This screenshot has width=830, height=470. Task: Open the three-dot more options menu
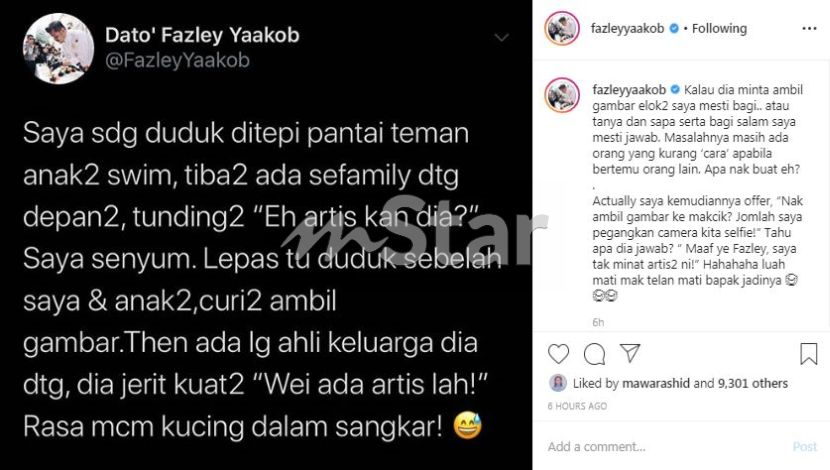809,29
